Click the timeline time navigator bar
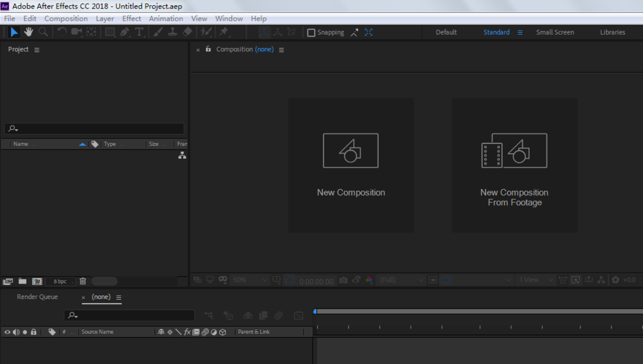643x364 pixels. 480,311
